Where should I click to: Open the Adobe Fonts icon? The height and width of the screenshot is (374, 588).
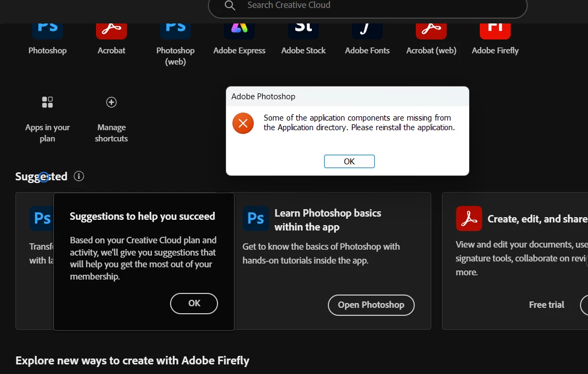pyautogui.click(x=367, y=31)
